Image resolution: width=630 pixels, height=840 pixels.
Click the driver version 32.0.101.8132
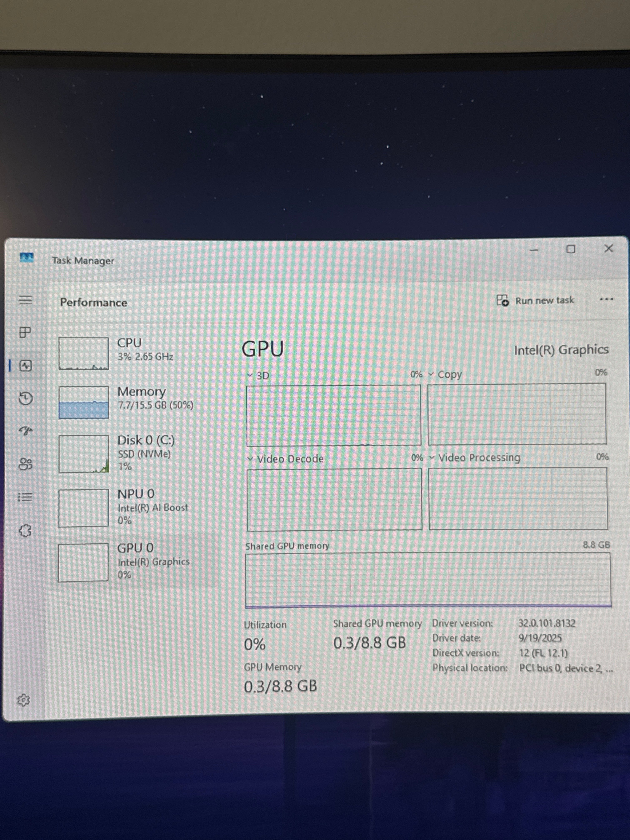click(x=547, y=623)
